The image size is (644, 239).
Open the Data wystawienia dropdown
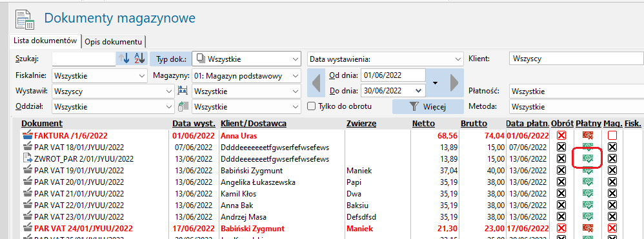click(385, 59)
